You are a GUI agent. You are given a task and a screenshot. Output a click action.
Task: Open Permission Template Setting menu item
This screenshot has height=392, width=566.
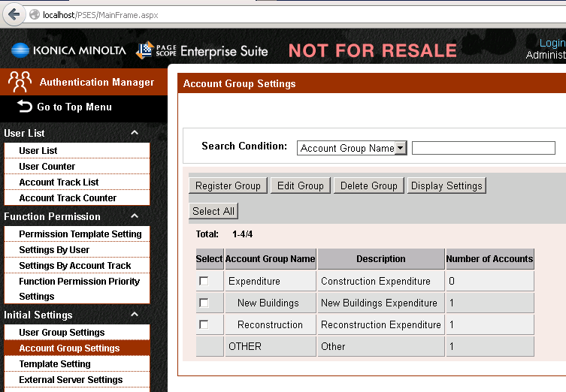[80, 234]
